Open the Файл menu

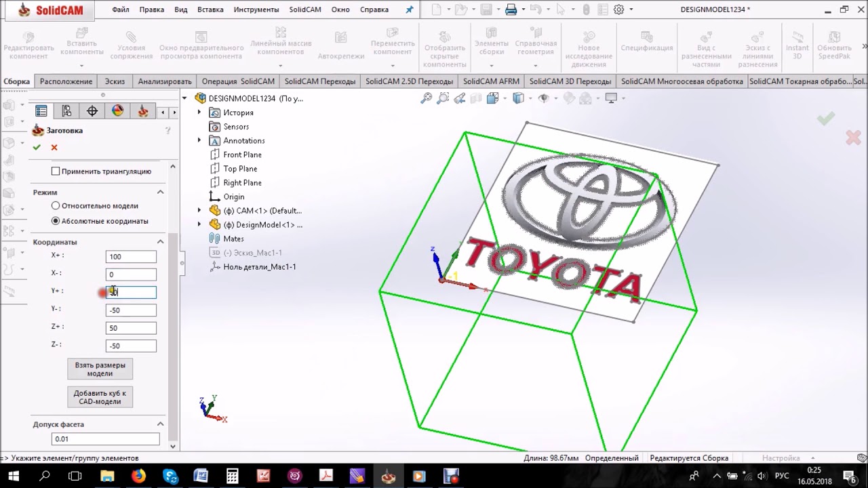click(121, 9)
